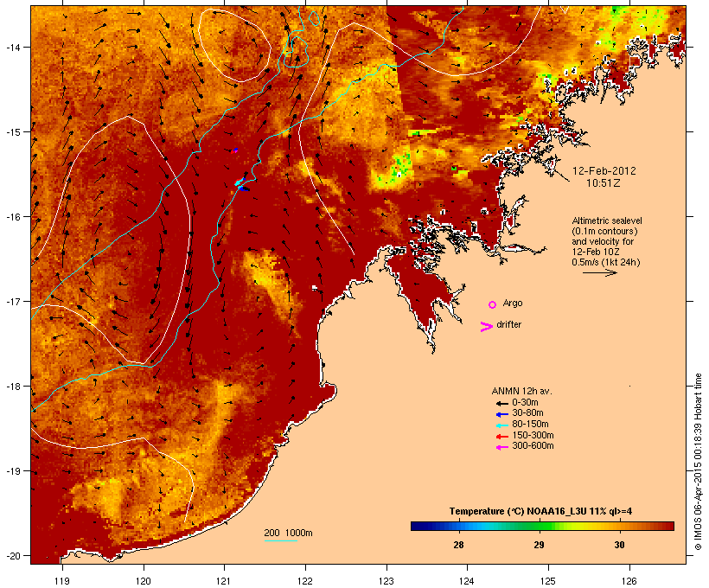The height and width of the screenshot is (588, 709).
Task: Click the '12-Feb 10Z' velocity date text
Action: pos(596,252)
